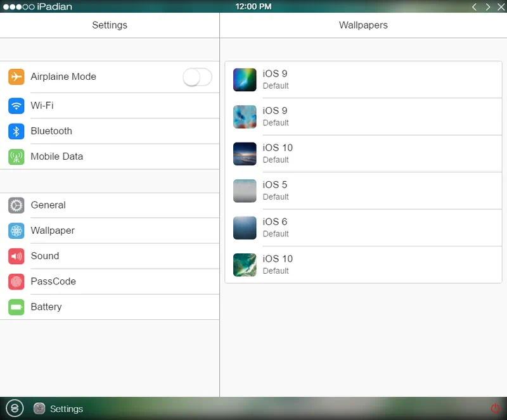Open the PassCode menu label

(53, 281)
